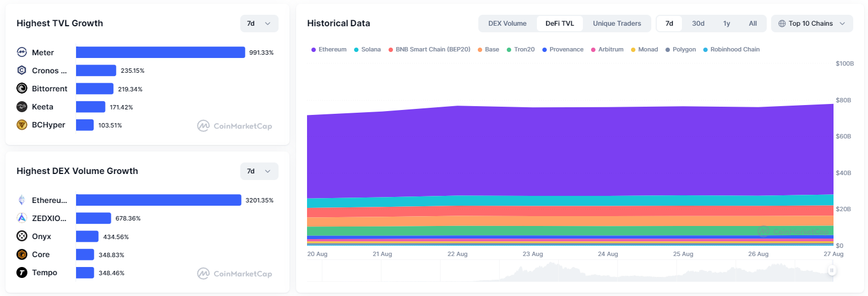Open the Meter chain link
Viewport: 868px width, 296px height.
[x=43, y=53]
